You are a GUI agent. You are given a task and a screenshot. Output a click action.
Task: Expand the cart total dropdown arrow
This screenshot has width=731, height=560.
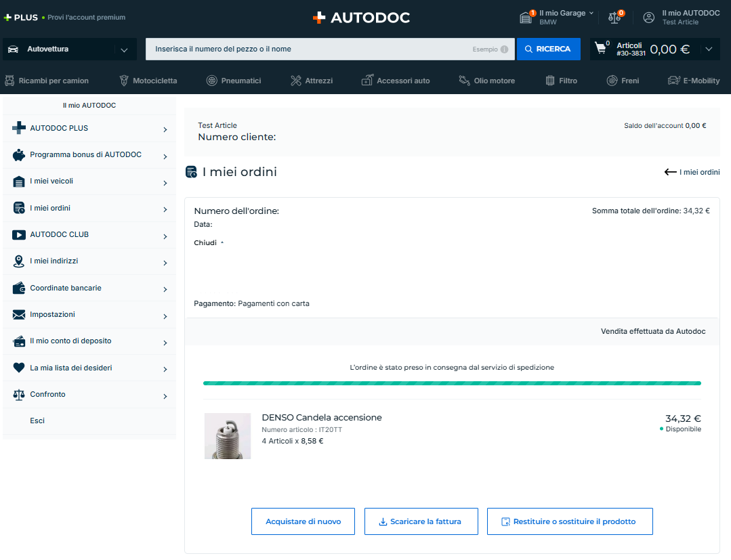709,49
